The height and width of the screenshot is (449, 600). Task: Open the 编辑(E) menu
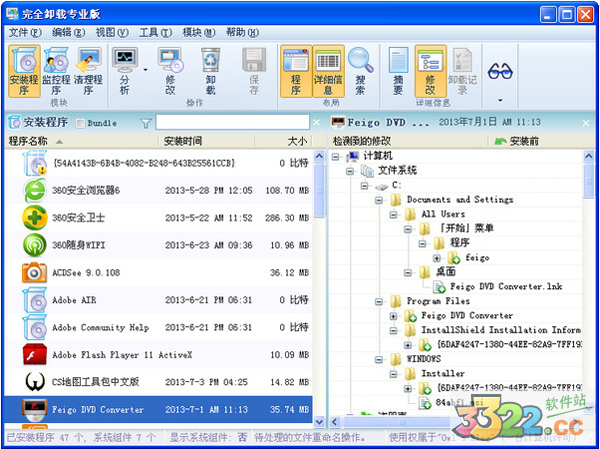pyautogui.click(x=68, y=33)
